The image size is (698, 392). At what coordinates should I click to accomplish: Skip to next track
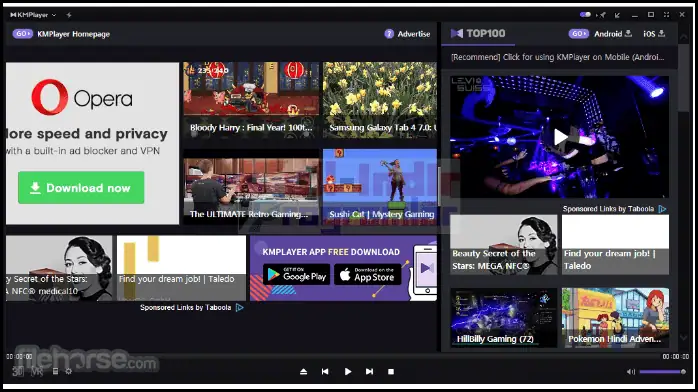coord(369,372)
